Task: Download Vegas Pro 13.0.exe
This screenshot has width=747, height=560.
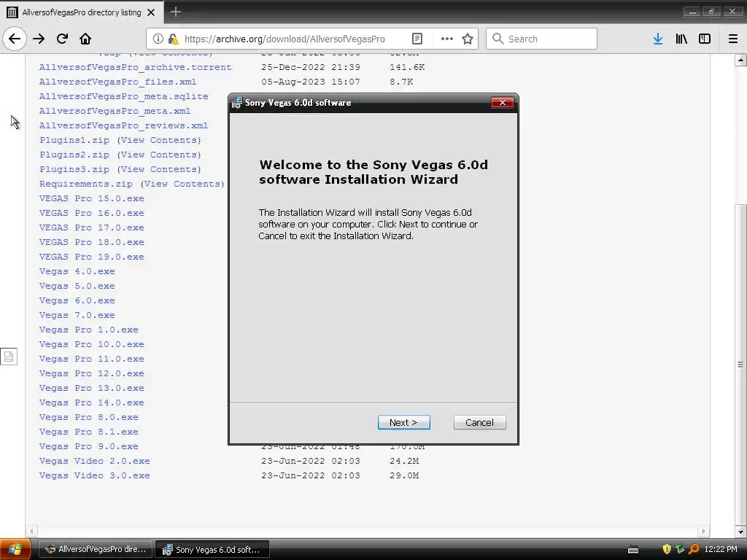Action: pyautogui.click(x=91, y=388)
